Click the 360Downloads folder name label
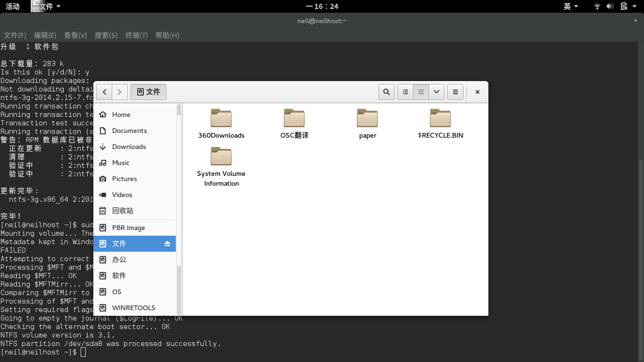 point(221,135)
